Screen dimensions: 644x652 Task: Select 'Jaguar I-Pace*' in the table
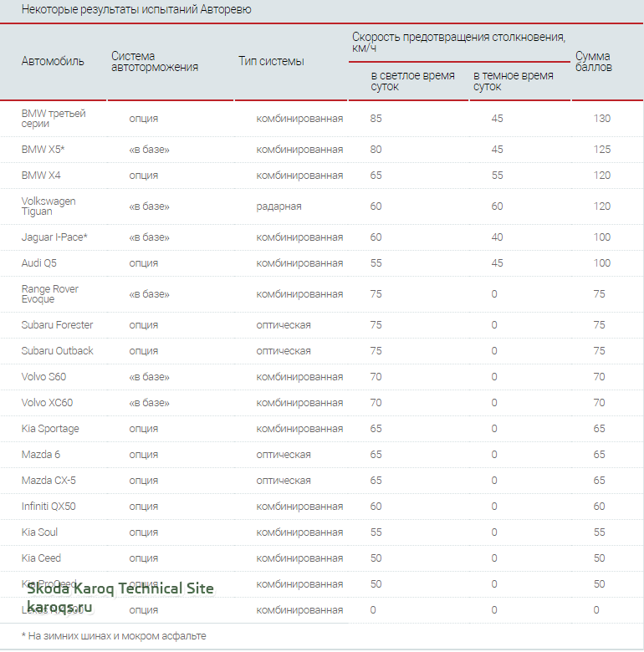54,237
